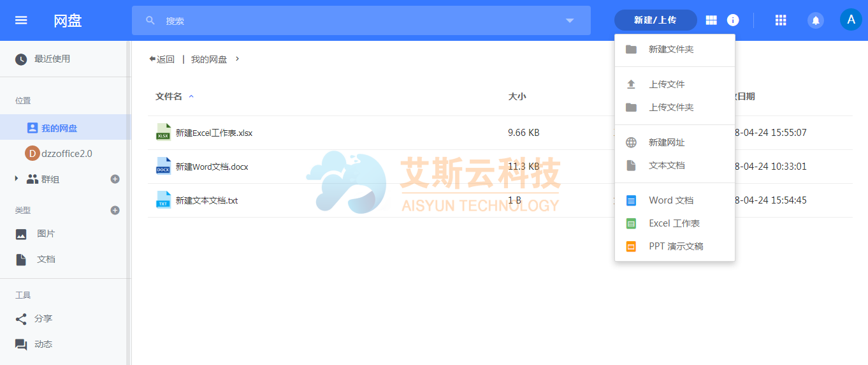868x365 pixels.
Task: Open 新建Excel工作表.xlsx file
Action: (x=214, y=133)
